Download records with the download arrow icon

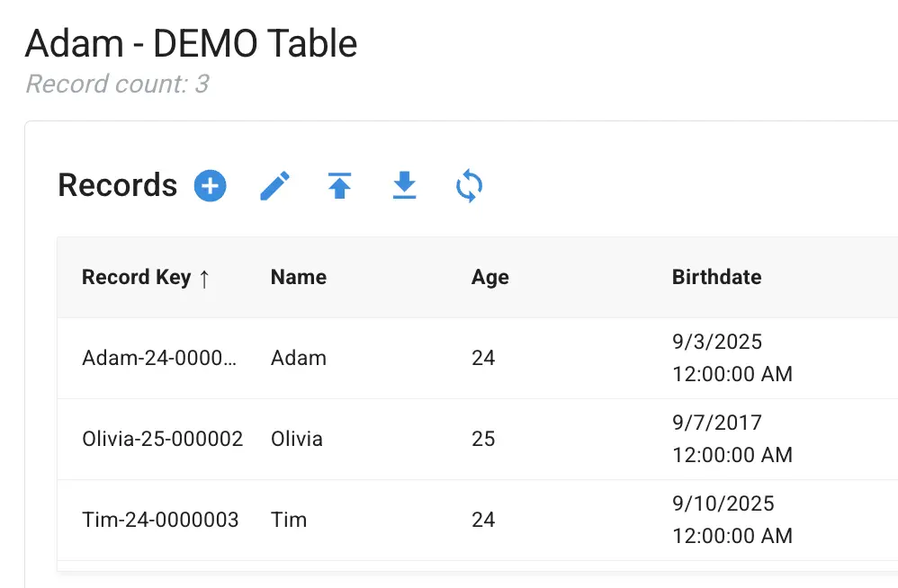(x=403, y=185)
